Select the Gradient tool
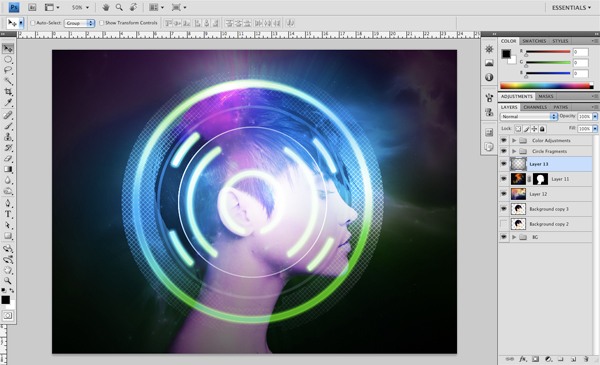Viewport: 600px width, 365px height. (8, 169)
